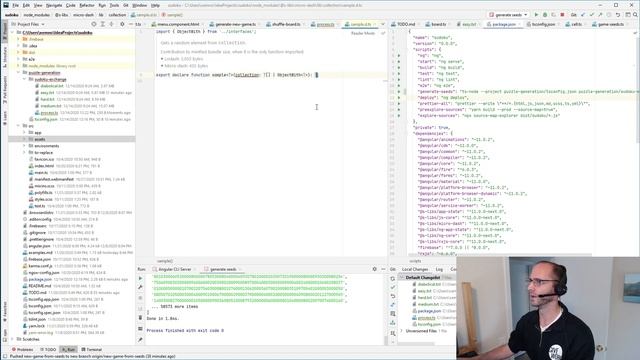Select yarn.lock in project tree
This screenshot has width=640, height=360.
36,326
